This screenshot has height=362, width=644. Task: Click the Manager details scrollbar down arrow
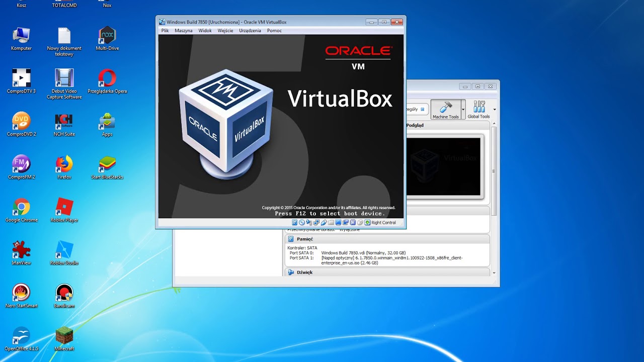coord(494,273)
